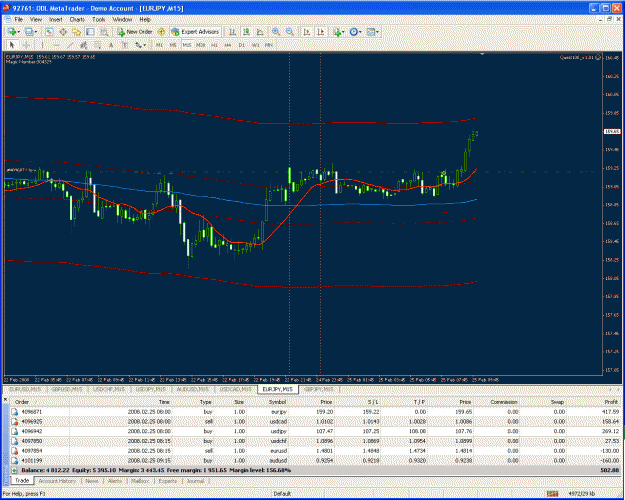Viewport: 625px width, 500px height.
Task: Toggle the M5 timeframe button
Action: click(173, 45)
